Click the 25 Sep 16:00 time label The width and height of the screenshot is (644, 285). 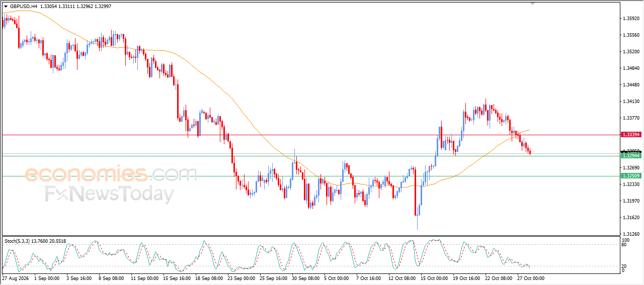tap(273, 278)
